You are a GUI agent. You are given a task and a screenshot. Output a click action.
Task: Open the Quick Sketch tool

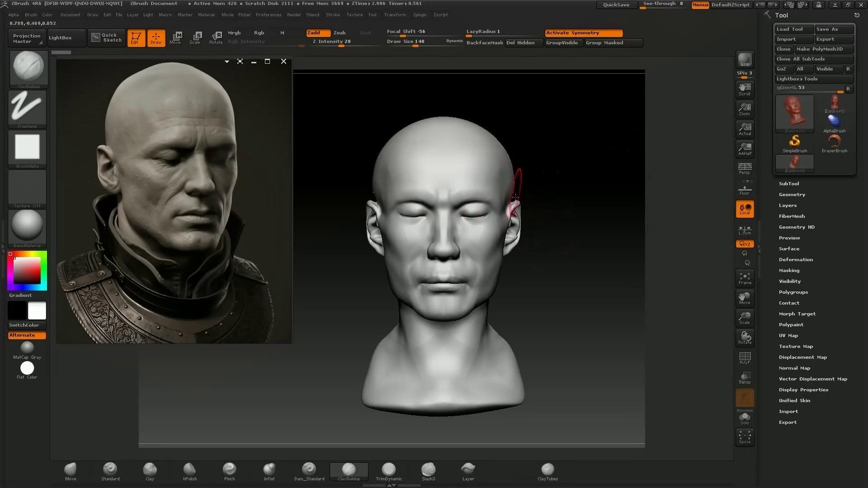click(x=107, y=38)
